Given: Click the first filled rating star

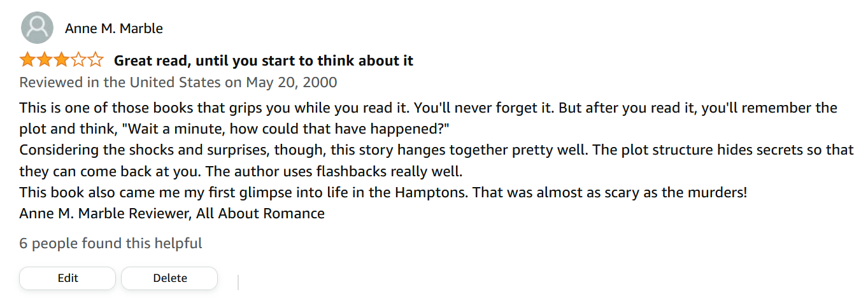Looking at the screenshot, I should (27, 60).
